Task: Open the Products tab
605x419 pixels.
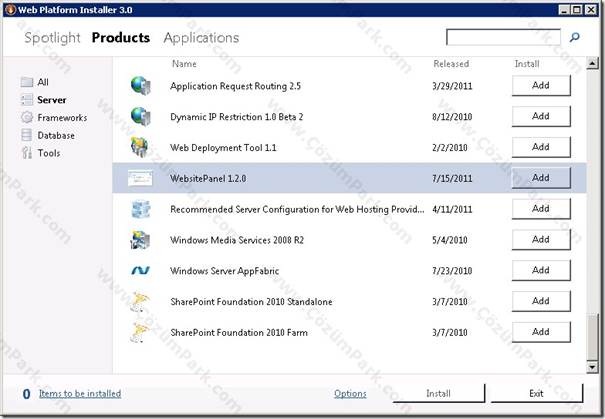Action: (121, 37)
